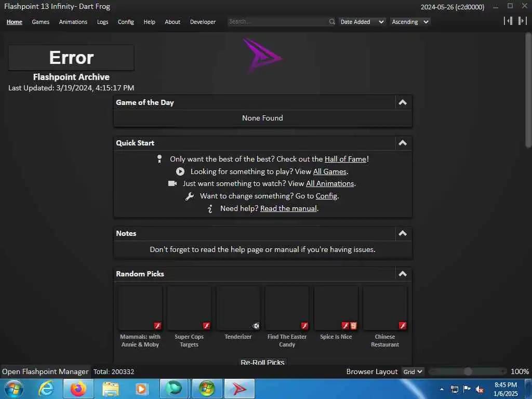Screen dimensions: 532x399
Task: Click the play icon beside All Games
Action: pos(180,171)
